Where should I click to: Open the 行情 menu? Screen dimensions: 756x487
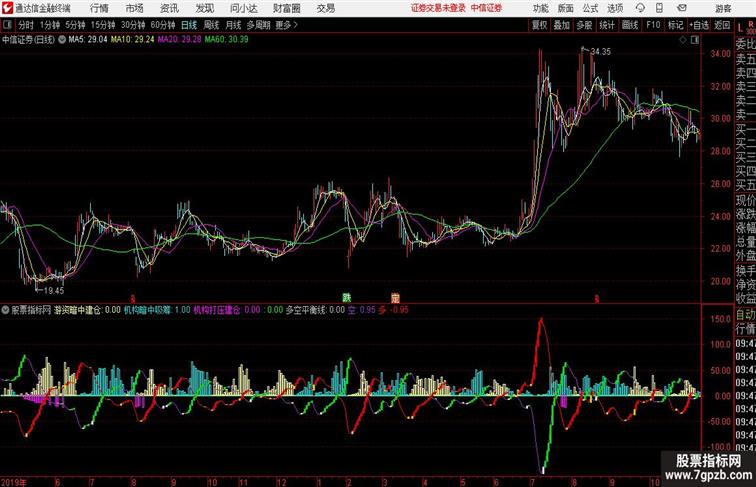99,8
